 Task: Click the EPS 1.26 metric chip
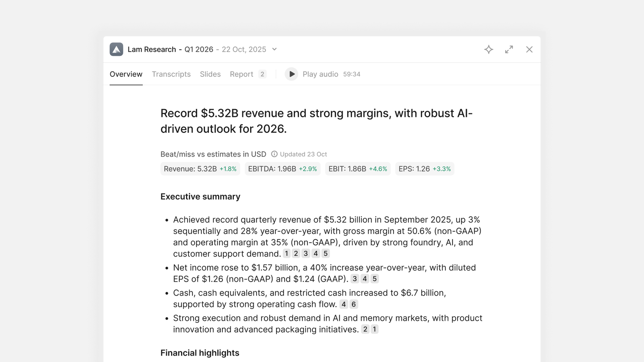pyautogui.click(x=424, y=169)
